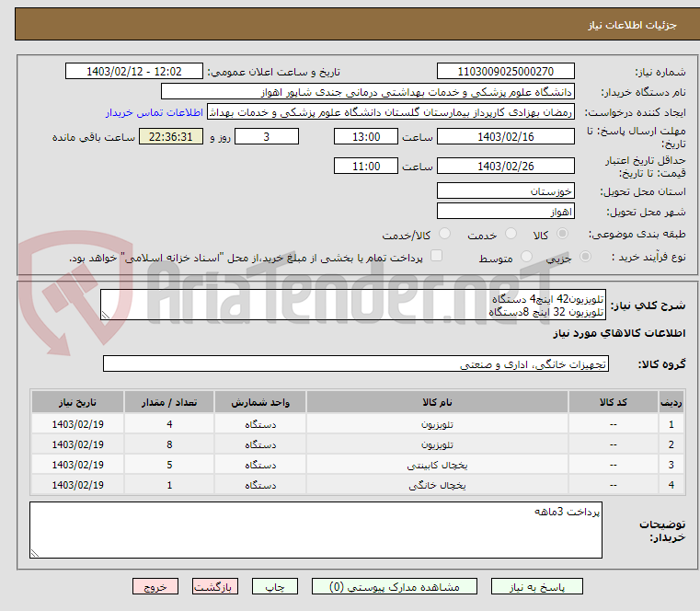Click the شماره نیاز field 1103009025000270

(505, 72)
